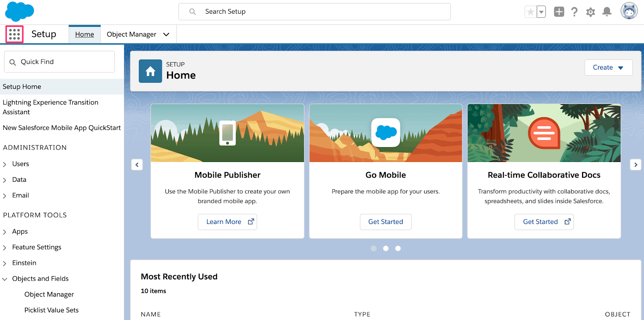Click the Favorites star icon
This screenshot has height=320, width=644.
tap(530, 12)
